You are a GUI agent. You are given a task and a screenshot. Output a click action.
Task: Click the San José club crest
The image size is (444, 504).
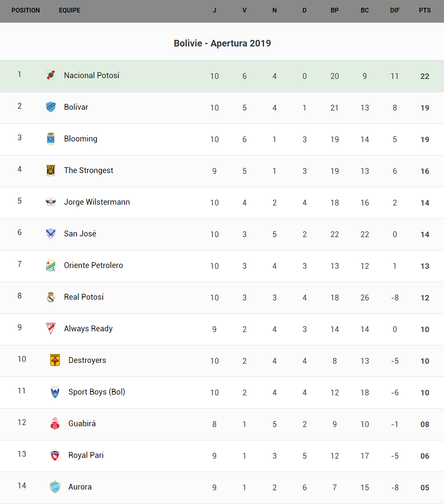click(51, 234)
